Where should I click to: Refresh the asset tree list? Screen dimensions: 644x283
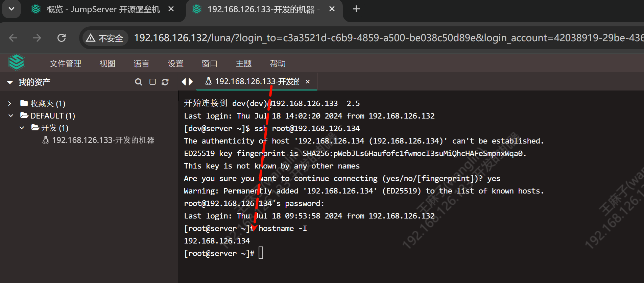(x=165, y=82)
